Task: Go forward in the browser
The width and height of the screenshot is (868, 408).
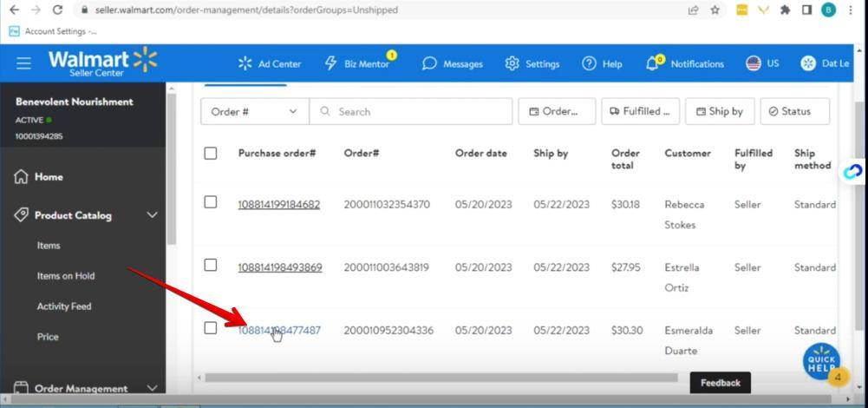Action: 36,10
